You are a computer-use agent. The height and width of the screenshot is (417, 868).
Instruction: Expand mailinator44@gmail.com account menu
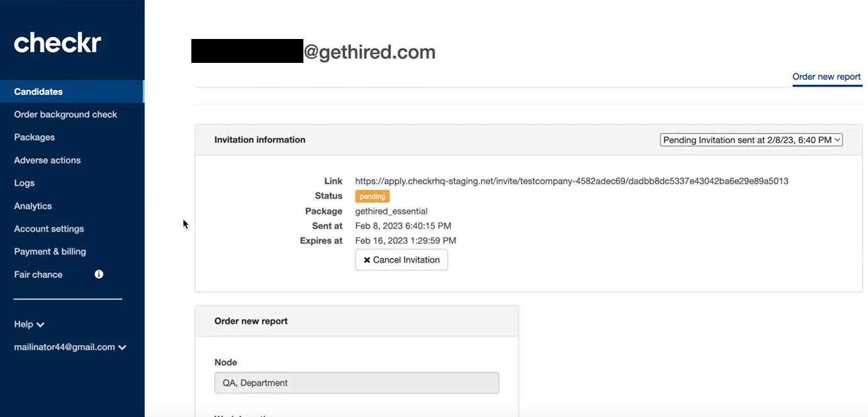click(x=70, y=347)
